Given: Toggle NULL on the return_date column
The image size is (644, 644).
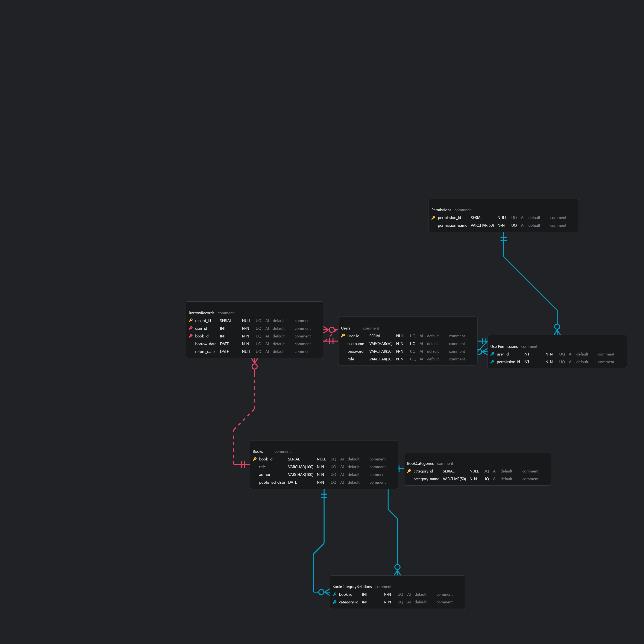Looking at the screenshot, I should pos(246,352).
